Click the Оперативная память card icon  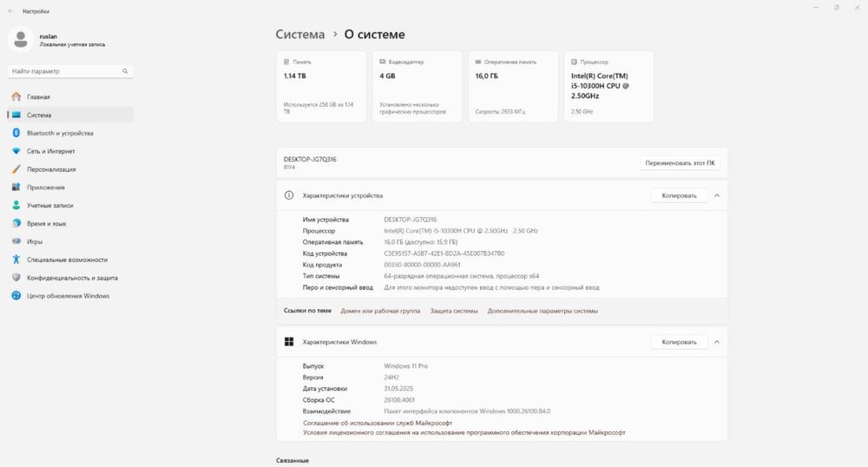point(478,62)
